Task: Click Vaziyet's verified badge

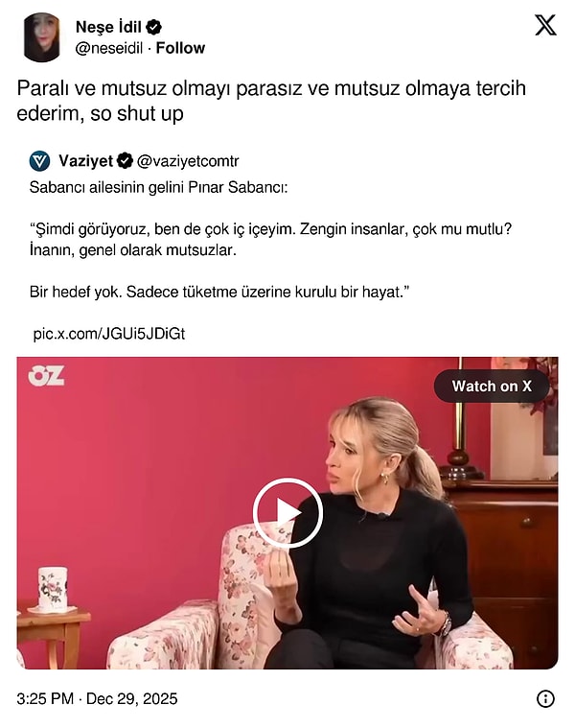Action: pyautogui.click(x=125, y=160)
